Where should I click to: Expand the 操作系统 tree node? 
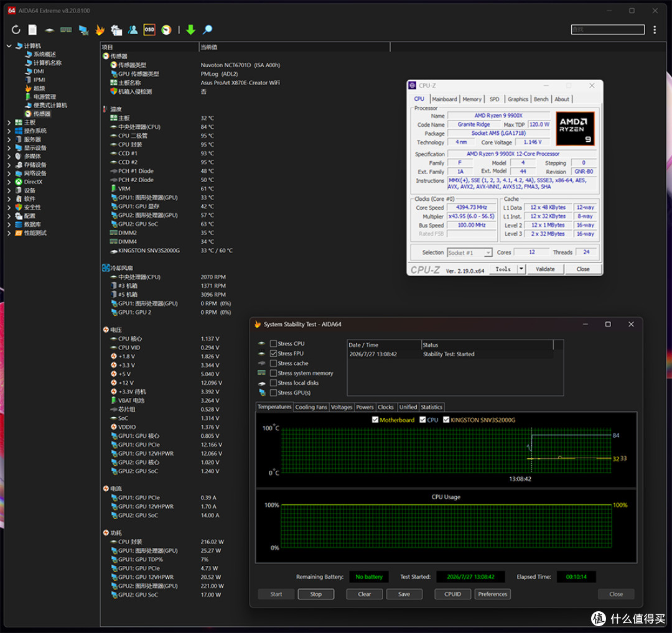coord(9,131)
